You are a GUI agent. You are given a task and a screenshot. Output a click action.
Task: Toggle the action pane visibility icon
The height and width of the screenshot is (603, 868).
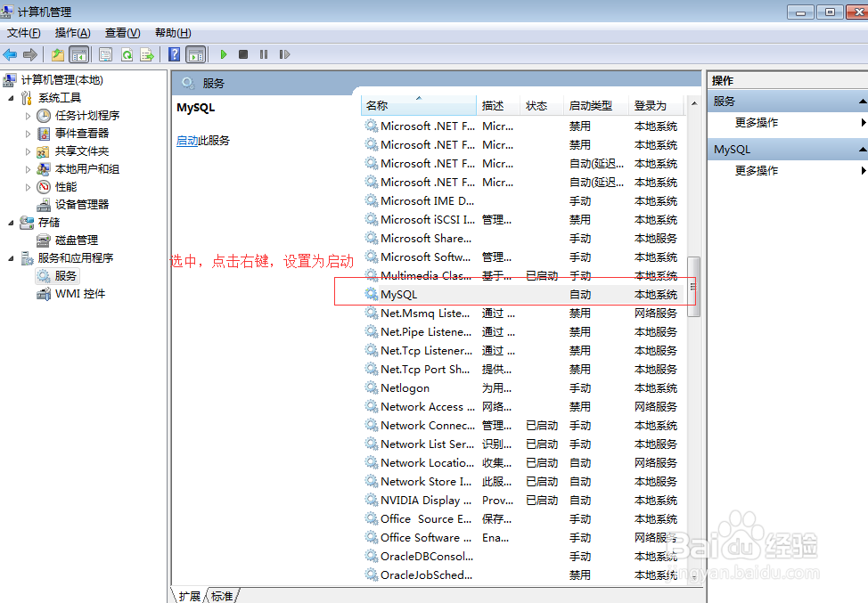tap(195, 54)
